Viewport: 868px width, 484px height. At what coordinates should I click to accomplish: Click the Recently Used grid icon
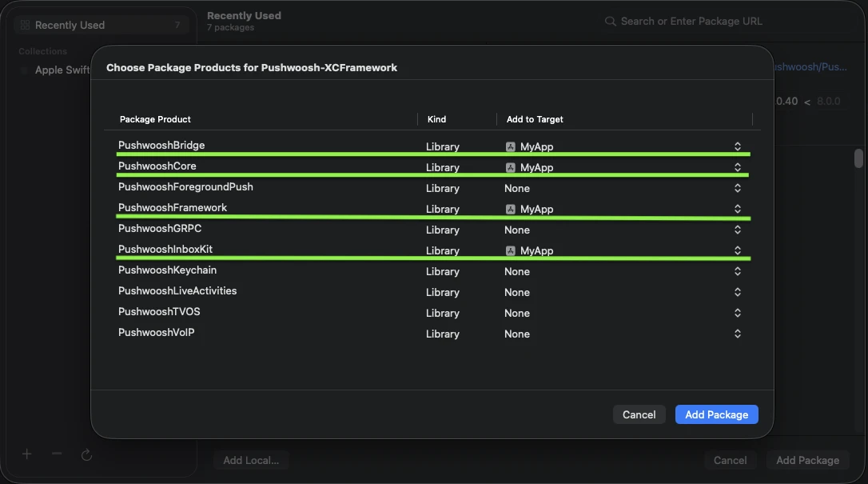tap(25, 25)
